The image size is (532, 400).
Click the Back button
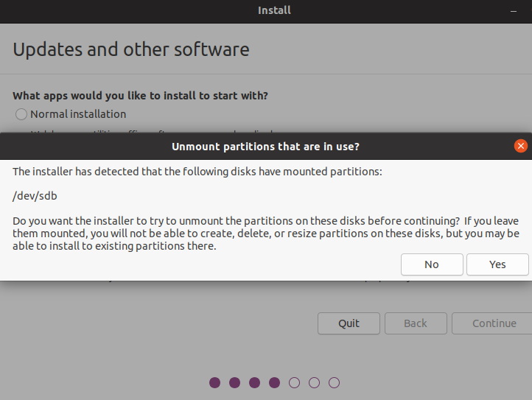[416, 323]
